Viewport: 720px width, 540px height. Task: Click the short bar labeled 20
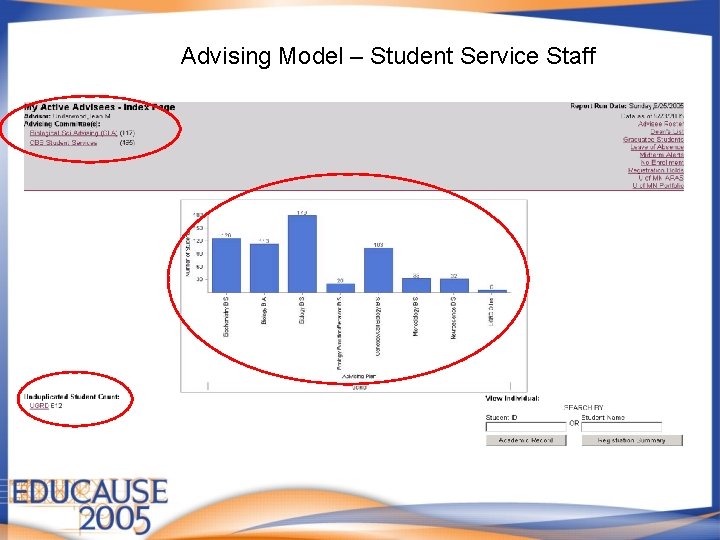tap(341, 288)
